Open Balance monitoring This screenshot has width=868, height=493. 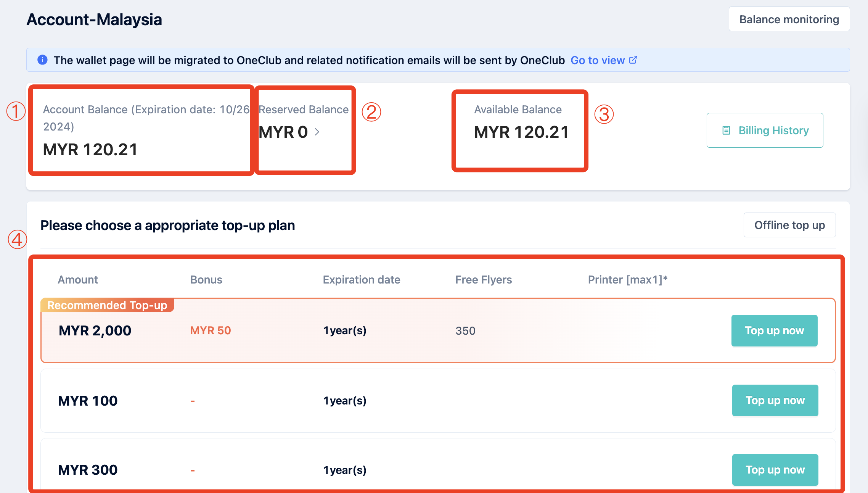point(789,19)
